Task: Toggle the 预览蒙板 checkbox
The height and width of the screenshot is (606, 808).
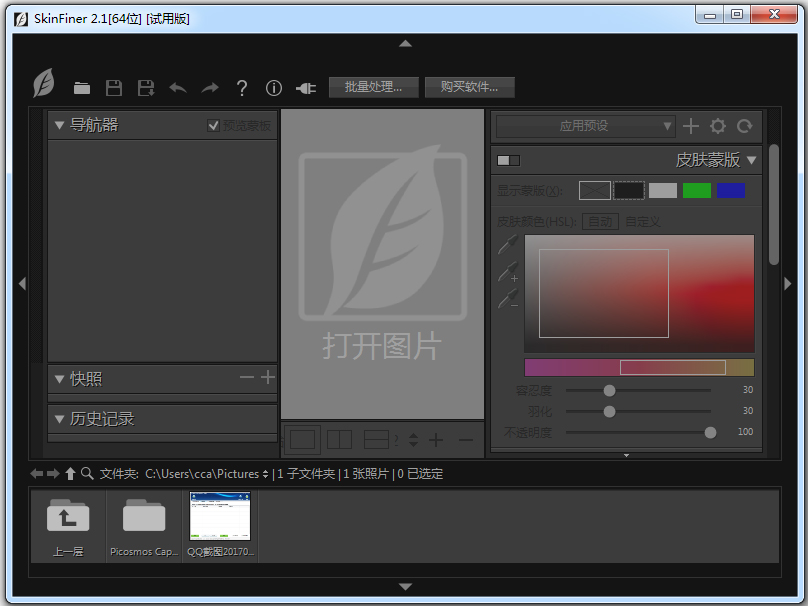Action: coord(213,125)
